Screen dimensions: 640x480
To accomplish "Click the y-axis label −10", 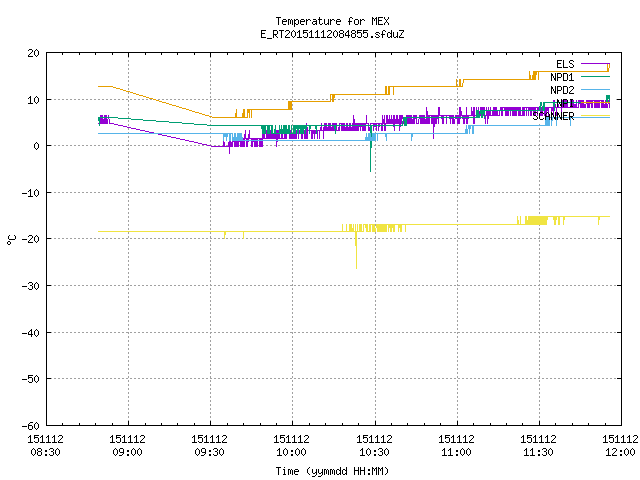I will [x=30, y=193].
